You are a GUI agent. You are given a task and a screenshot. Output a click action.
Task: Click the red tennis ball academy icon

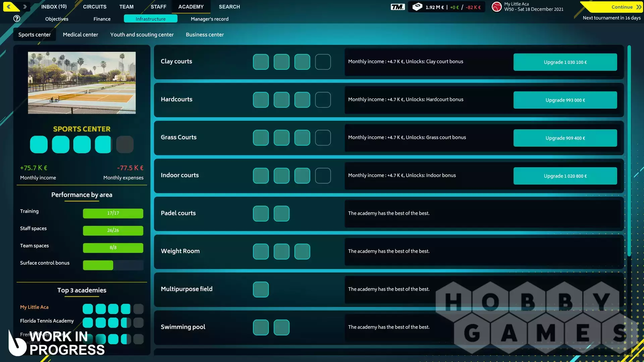pyautogui.click(x=496, y=7)
